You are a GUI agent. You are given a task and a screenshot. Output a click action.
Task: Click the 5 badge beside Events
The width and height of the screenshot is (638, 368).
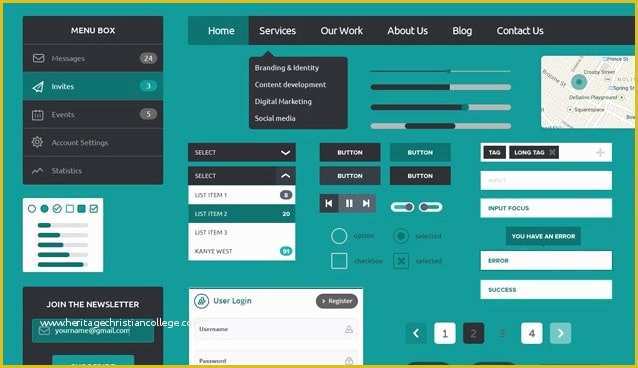click(x=148, y=114)
